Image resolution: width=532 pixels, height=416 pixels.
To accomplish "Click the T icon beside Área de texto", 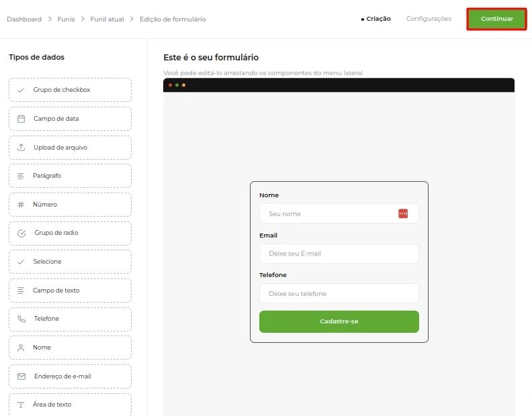I will tap(21, 405).
